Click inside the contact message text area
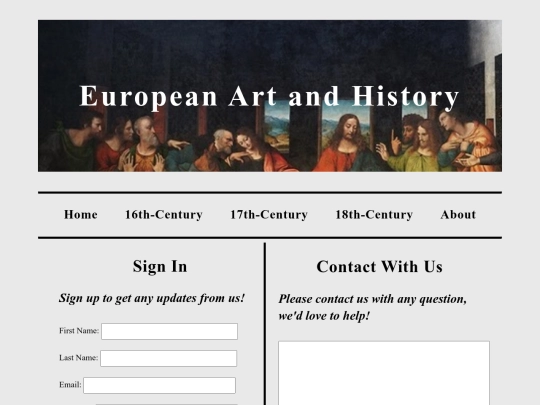 [x=384, y=373]
